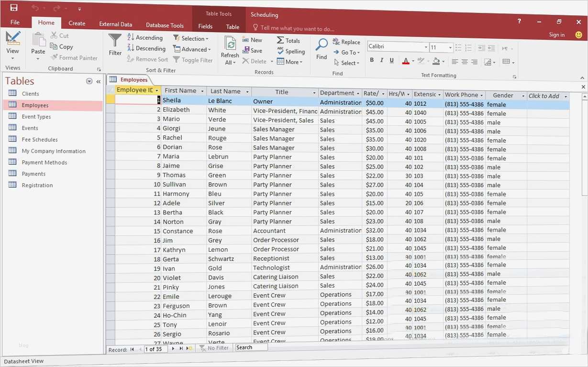This screenshot has width=588, height=367.
Task: Toggle Italic formatting
Action: pos(382,60)
